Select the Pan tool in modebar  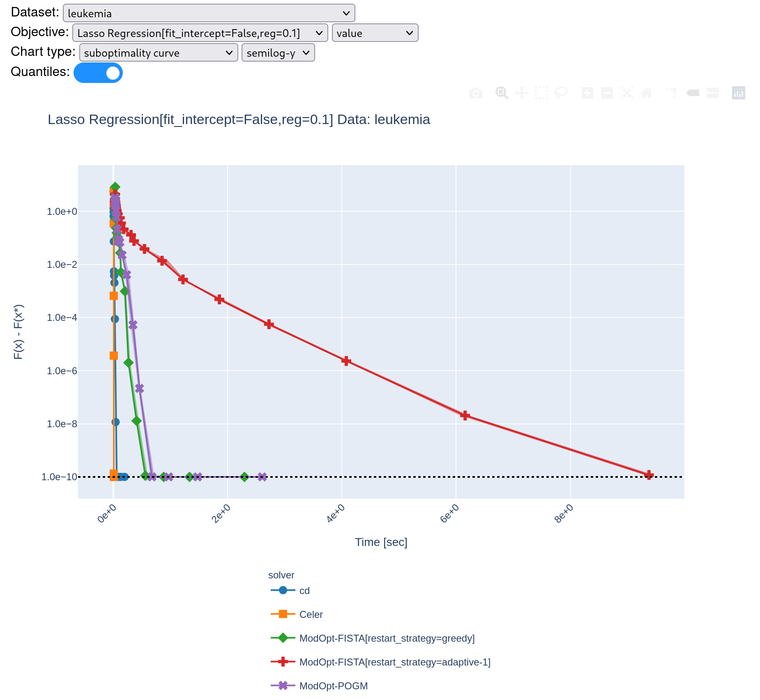[522, 93]
